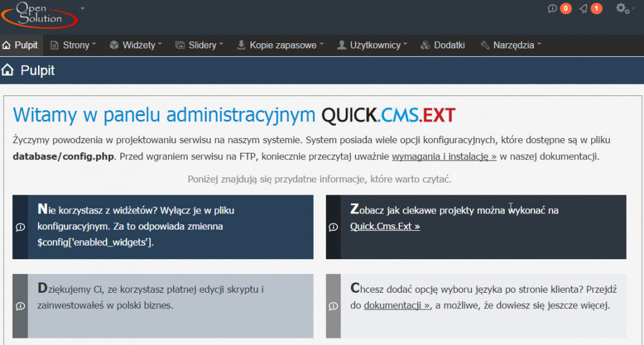Click the wrench icon beside Narzędzia

point(485,45)
